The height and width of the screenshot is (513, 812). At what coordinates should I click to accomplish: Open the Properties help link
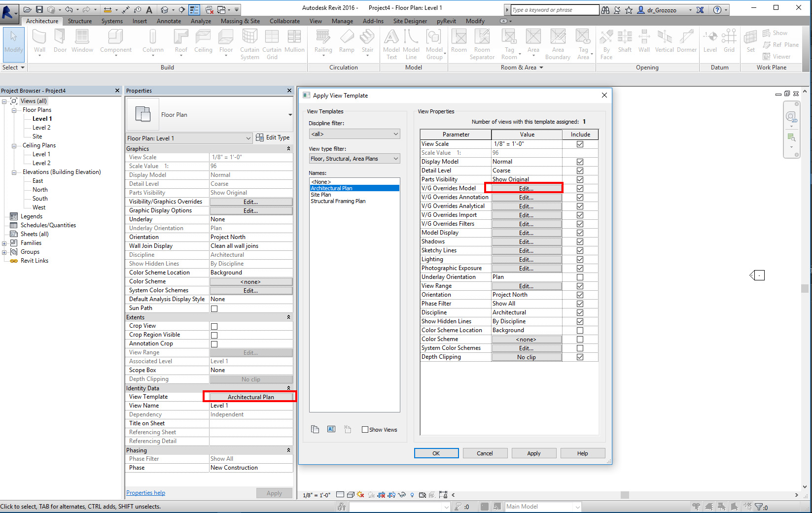click(145, 493)
